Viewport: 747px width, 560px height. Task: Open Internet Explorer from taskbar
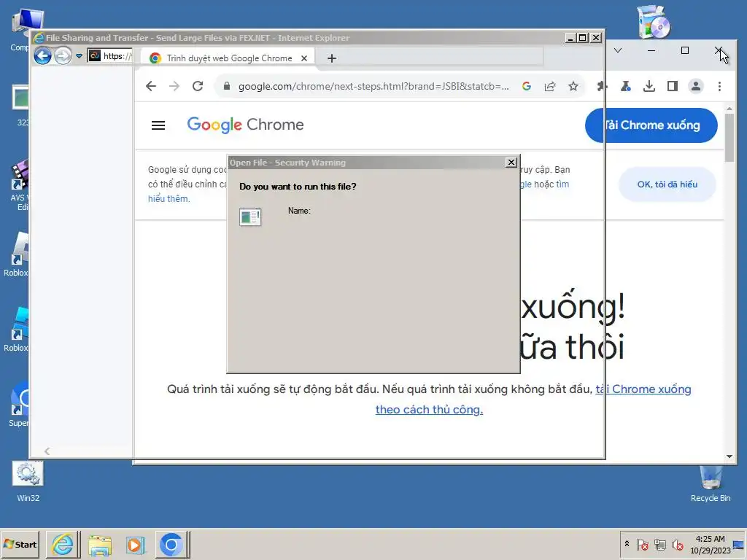(63, 544)
